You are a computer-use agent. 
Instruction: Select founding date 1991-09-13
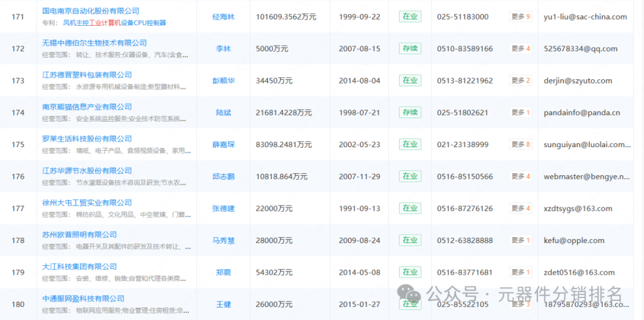(x=360, y=209)
